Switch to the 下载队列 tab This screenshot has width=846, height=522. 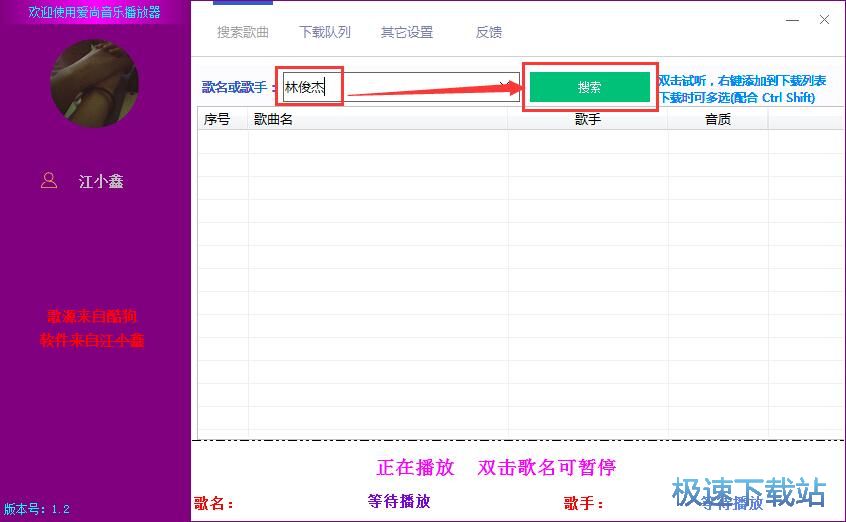click(x=325, y=32)
